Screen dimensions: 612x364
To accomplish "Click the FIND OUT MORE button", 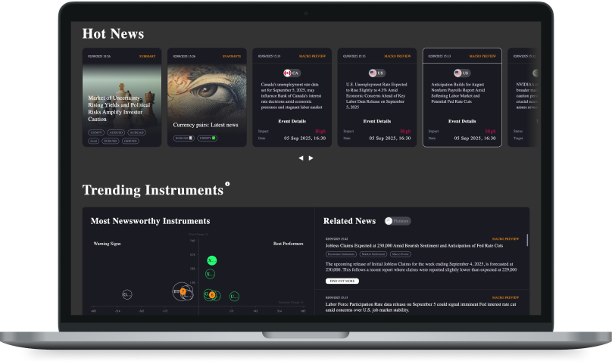I will [342, 281].
